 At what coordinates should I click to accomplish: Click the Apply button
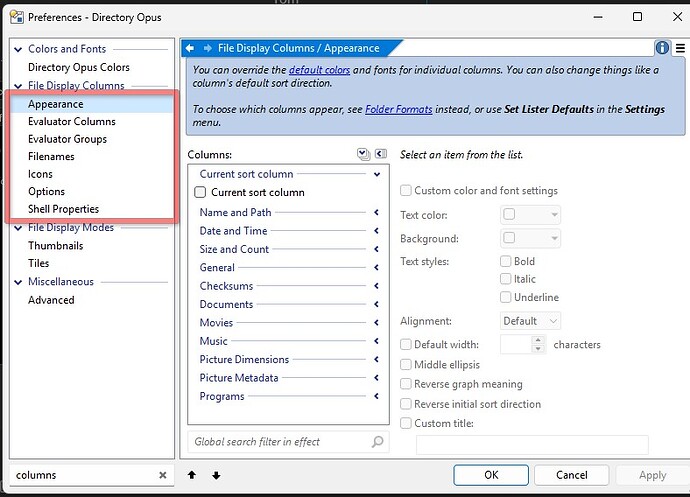[x=653, y=475]
